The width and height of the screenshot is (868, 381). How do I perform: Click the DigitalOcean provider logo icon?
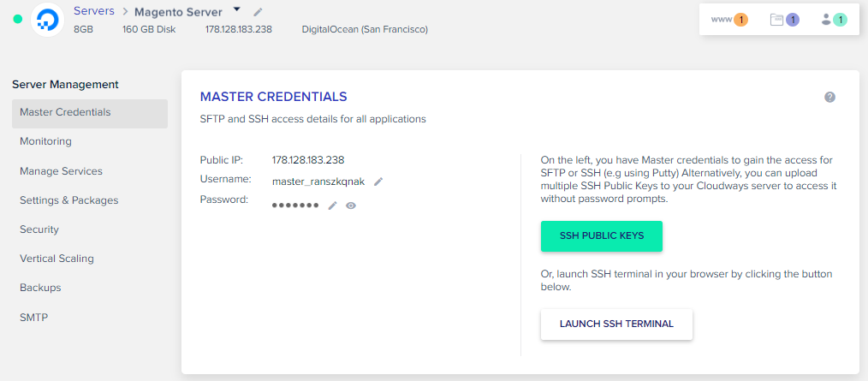[47, 20]
